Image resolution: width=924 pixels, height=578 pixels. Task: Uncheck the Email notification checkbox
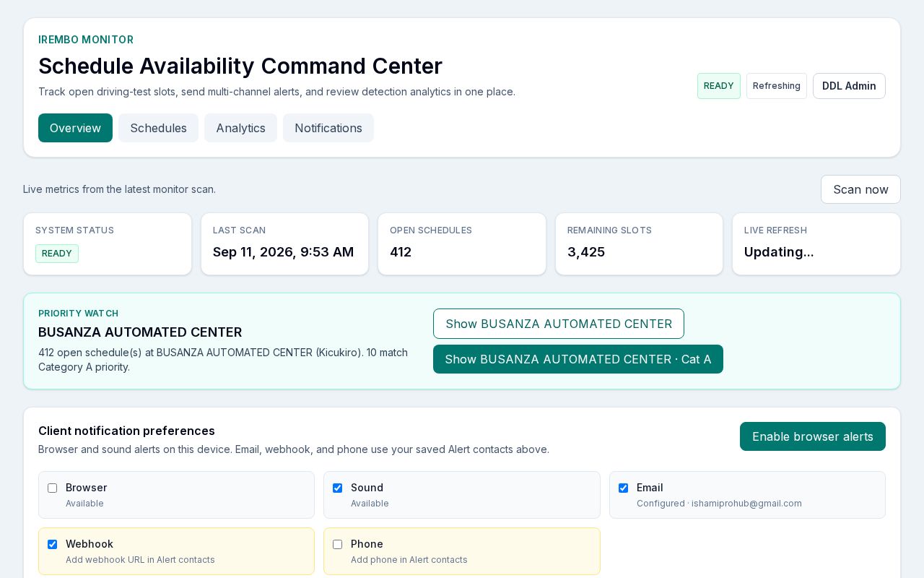tap(623, 488)
